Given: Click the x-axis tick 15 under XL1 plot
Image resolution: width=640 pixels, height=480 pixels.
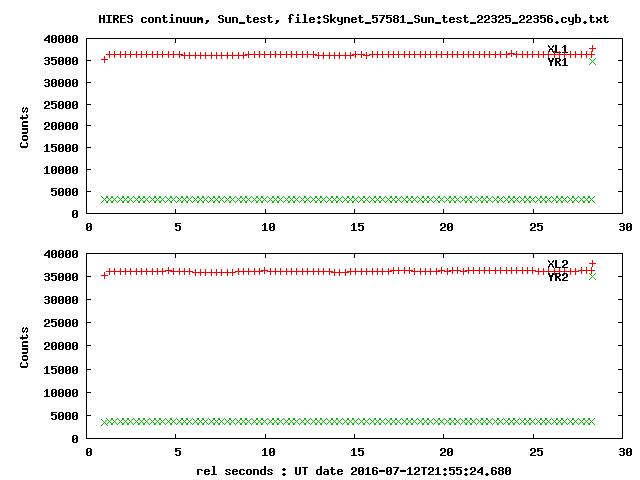Looking at the screenshot, I should (x=357, y=227).
